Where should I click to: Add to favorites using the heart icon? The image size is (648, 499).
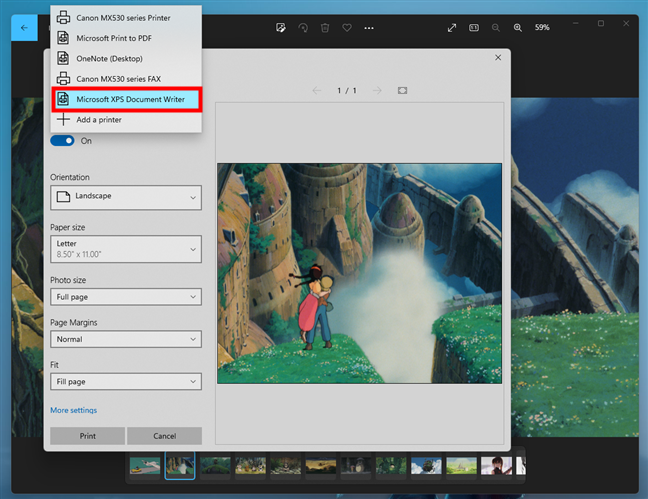point(347,28)
